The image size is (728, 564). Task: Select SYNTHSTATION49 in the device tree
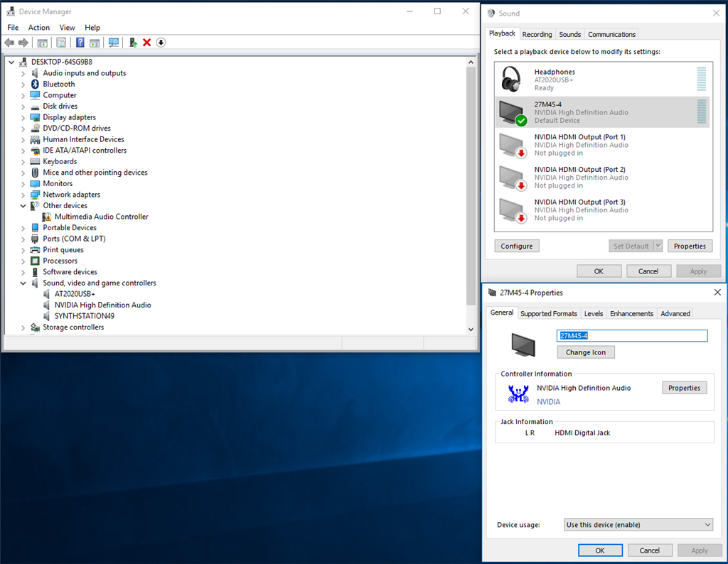pos(85,316)
